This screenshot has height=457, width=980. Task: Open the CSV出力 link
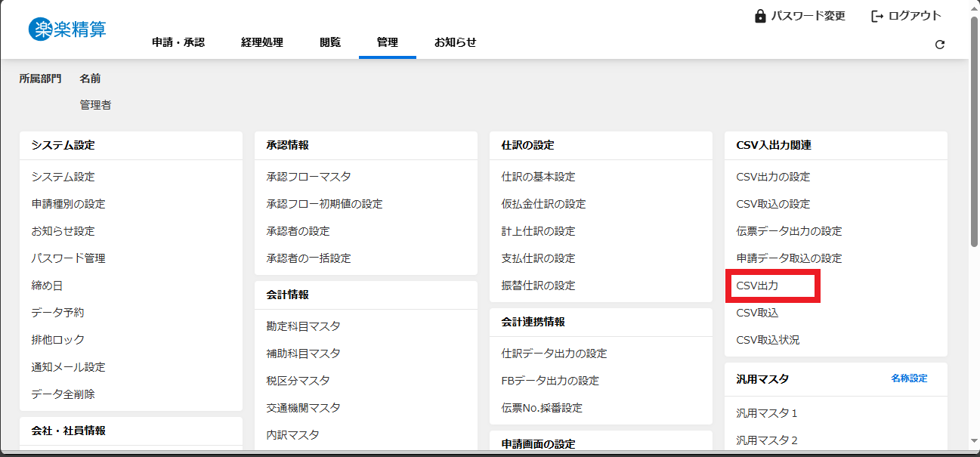pos(757,286)
